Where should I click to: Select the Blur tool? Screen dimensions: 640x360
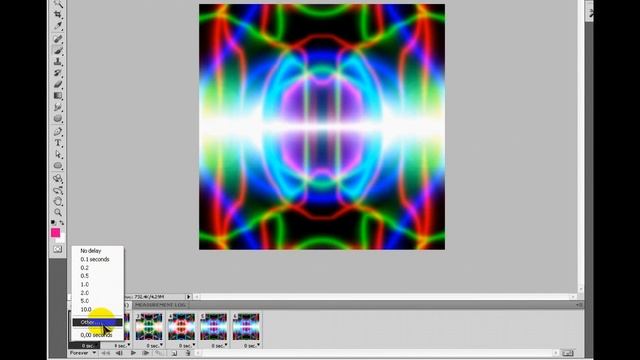[58, 107]
